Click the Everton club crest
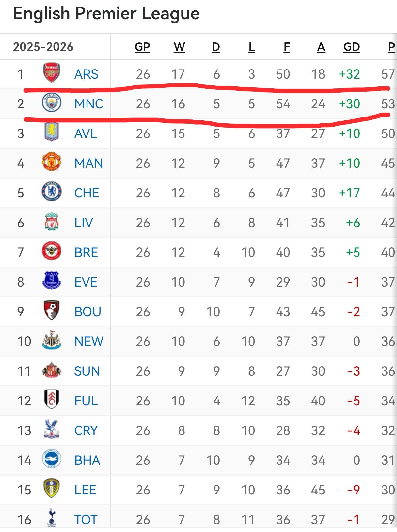Screen dimensions: 397x532 point(52,281)
